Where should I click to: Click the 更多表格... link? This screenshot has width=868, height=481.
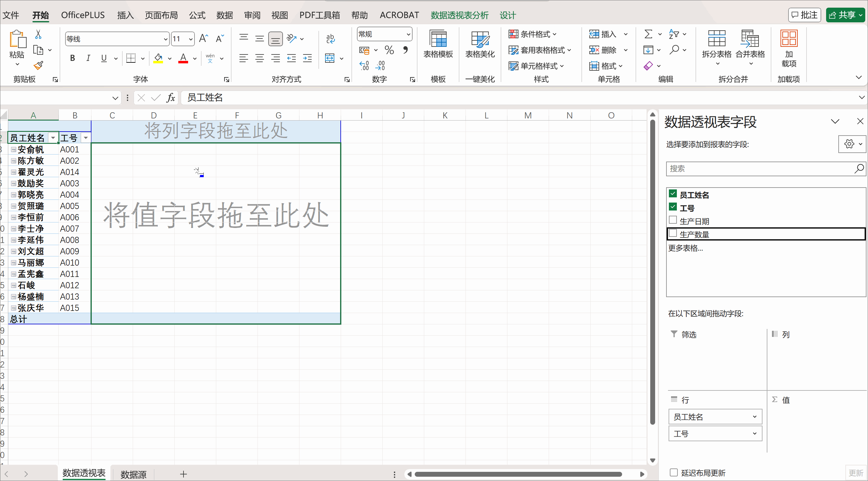tap(685, 248)
